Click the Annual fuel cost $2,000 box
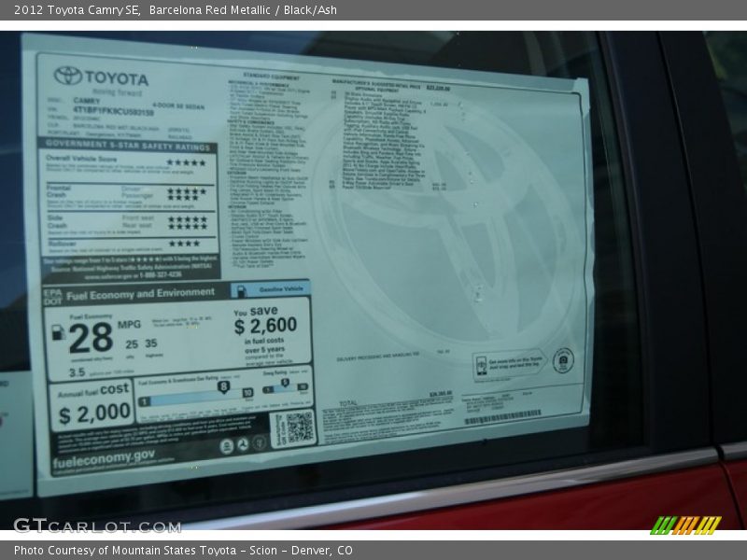The height and width of the screenshot is (560, 747). click(x=93, y=404)
